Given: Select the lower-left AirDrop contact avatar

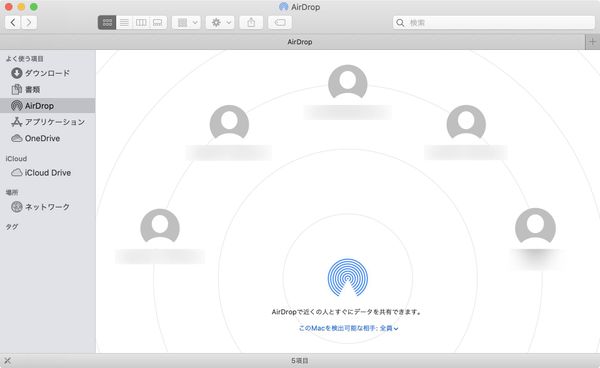Looking at the screenshot, I should [160, 226].
